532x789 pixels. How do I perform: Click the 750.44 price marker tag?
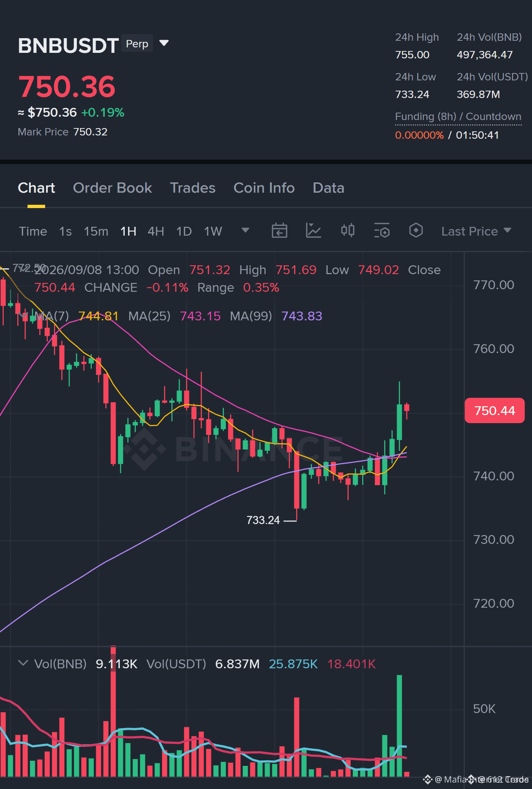(495, 410)
